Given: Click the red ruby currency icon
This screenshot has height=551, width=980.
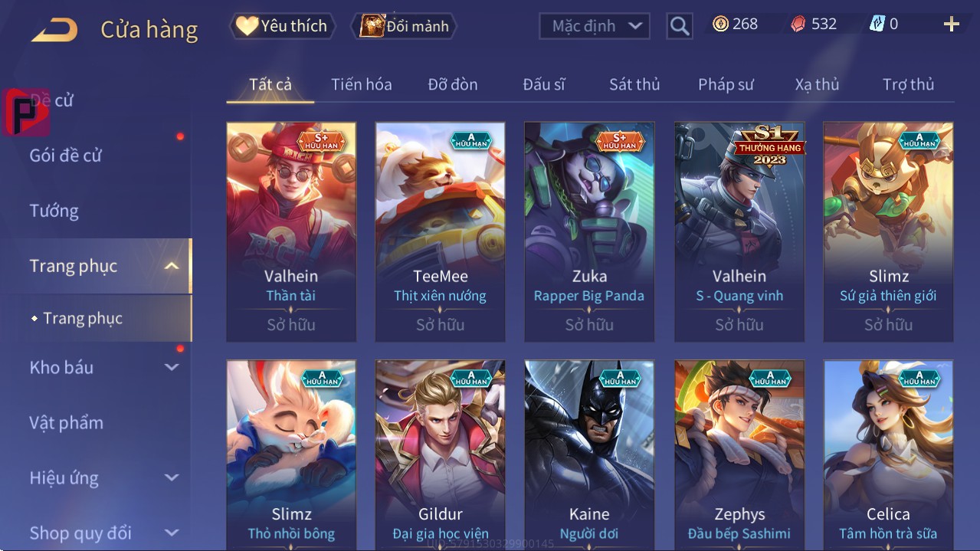Looking at the screenshot, I should tap(798, 24).
